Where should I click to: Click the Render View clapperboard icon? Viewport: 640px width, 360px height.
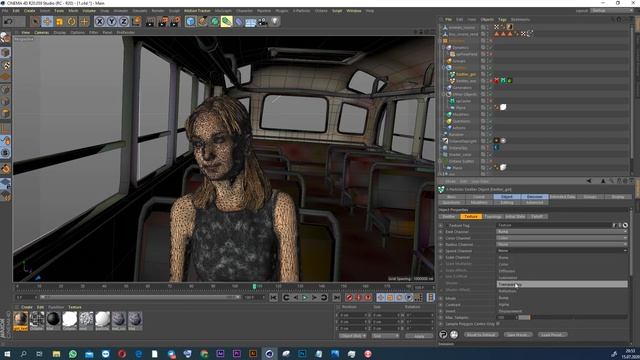(x=150, y=21)
